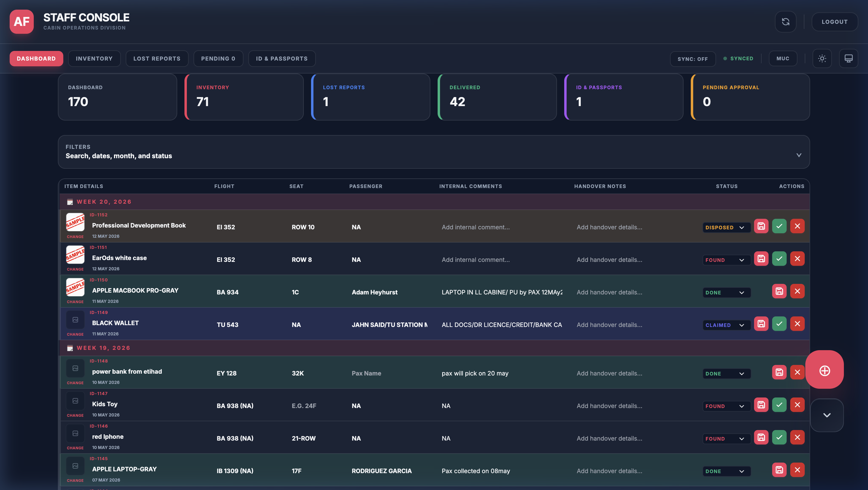Image resolution: width=868 pixels, height=490 pixels.
Task: Save the EarOds white case row
Action: (761, 259)
